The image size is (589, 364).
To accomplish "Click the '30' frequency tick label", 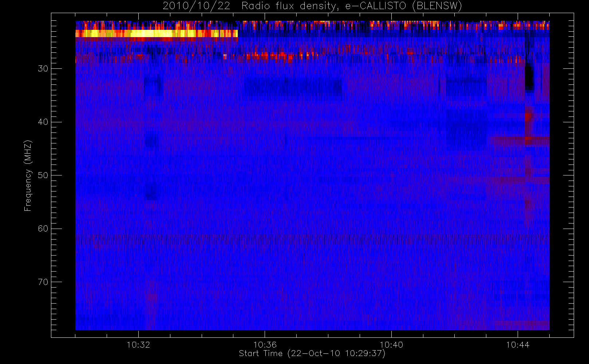I will pos(43,68).
